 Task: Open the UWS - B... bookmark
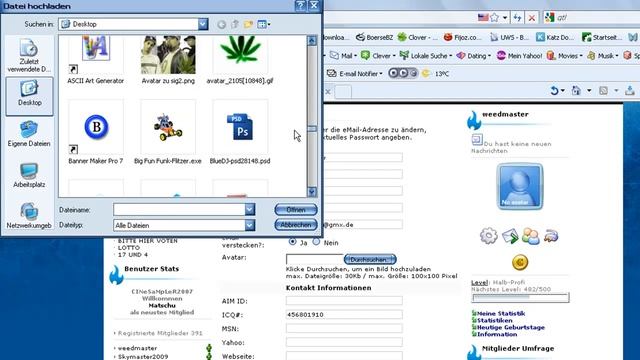pos(509,37)
